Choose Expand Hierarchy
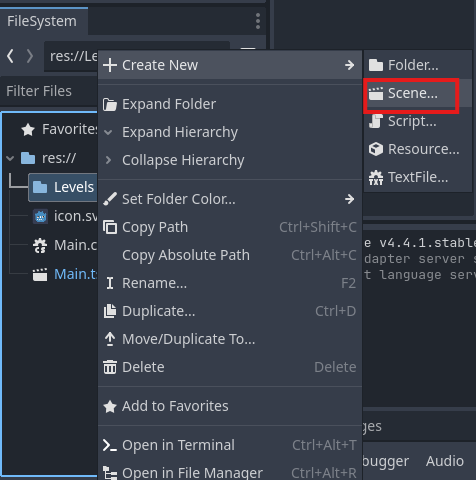Image resolution: width=476 pixels, height=480 pixels. click(x=230, y=132)
